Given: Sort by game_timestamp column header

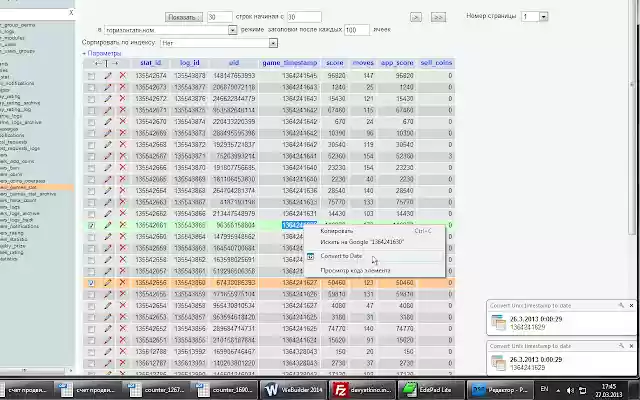Looking at the screenshot, I should [x=289, y=63].
